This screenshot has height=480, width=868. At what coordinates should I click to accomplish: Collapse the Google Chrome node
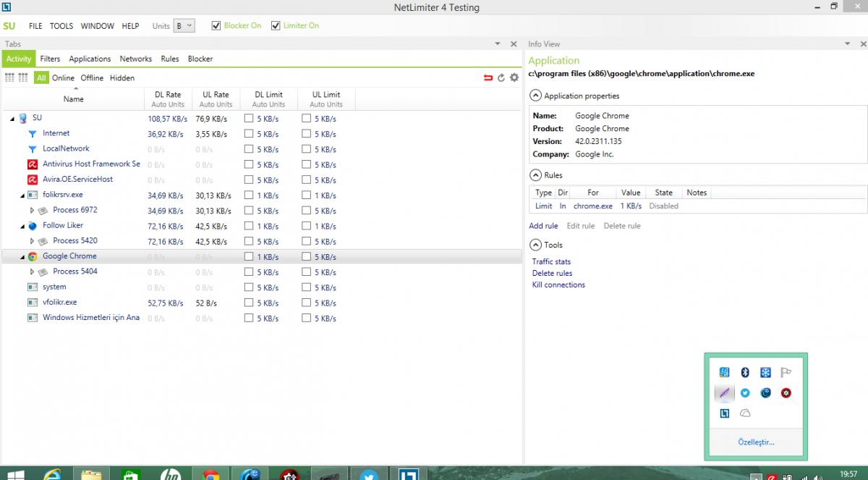(x=22, y=257)
